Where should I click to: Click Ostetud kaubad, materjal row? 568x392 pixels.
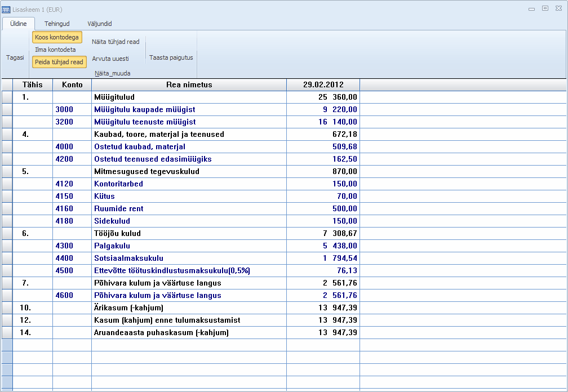coord(189,146)
